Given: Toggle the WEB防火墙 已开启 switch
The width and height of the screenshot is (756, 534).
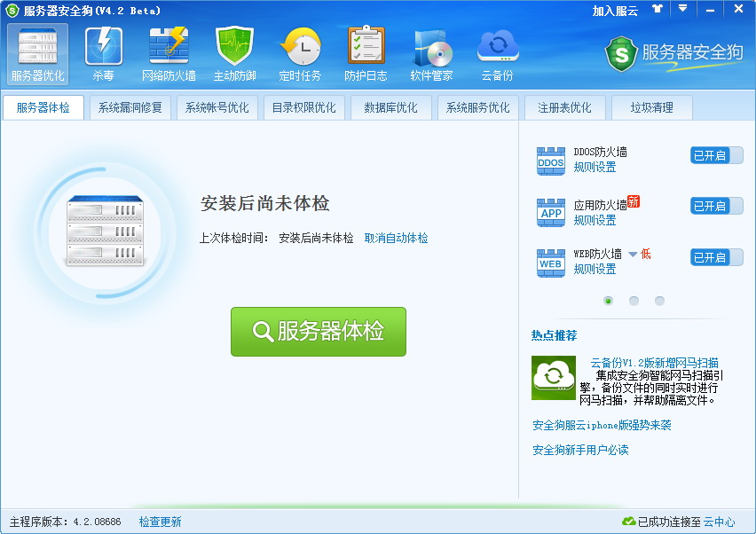Looking at the screenshot, I should pyautogui.click(x=716, y=257).
